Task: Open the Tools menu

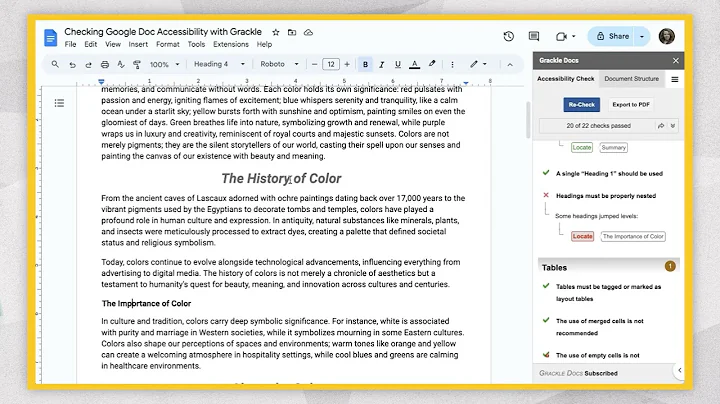Action: tap(196, 45)
